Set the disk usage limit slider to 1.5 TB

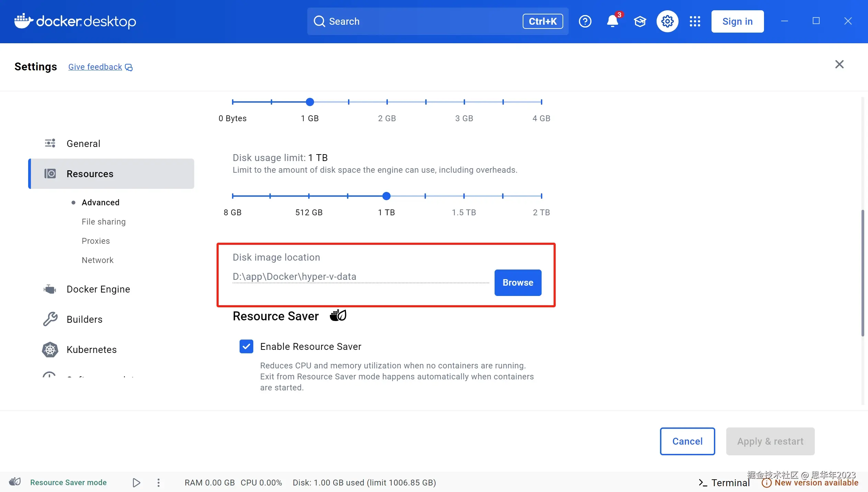tap(464, 196)
